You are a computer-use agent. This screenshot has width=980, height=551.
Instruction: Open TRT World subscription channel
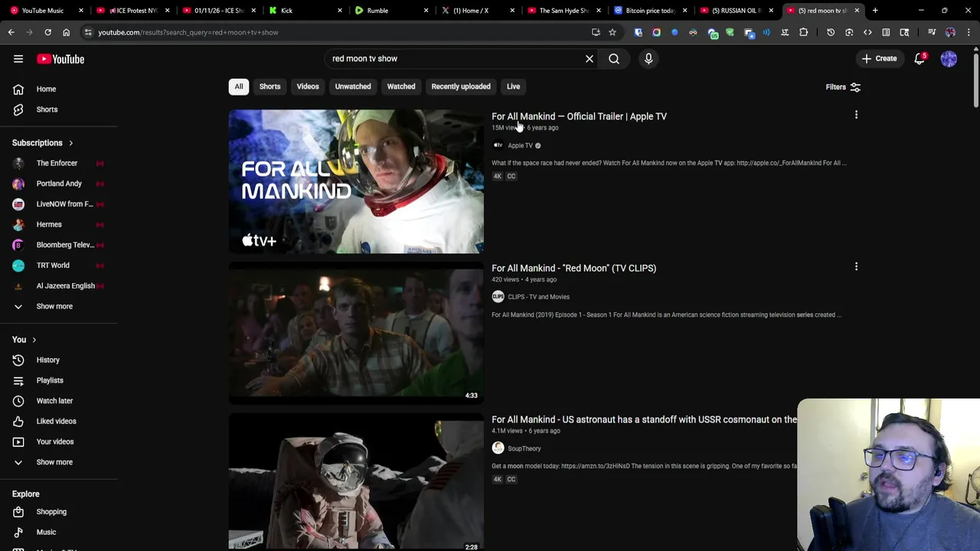pos(53,266)
